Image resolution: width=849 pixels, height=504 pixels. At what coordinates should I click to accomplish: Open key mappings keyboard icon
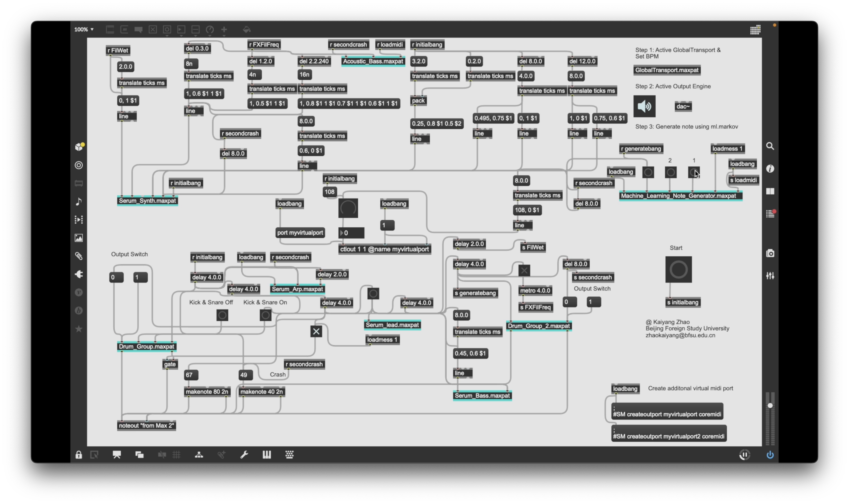289,454
